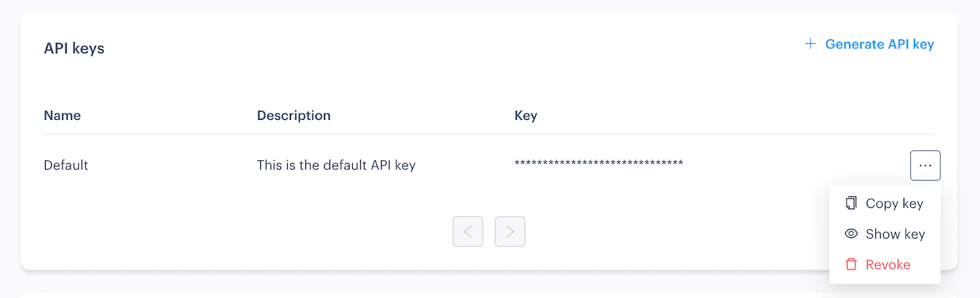Go to previous page with left arrow

pyautogui.click(x=468, y=231)
